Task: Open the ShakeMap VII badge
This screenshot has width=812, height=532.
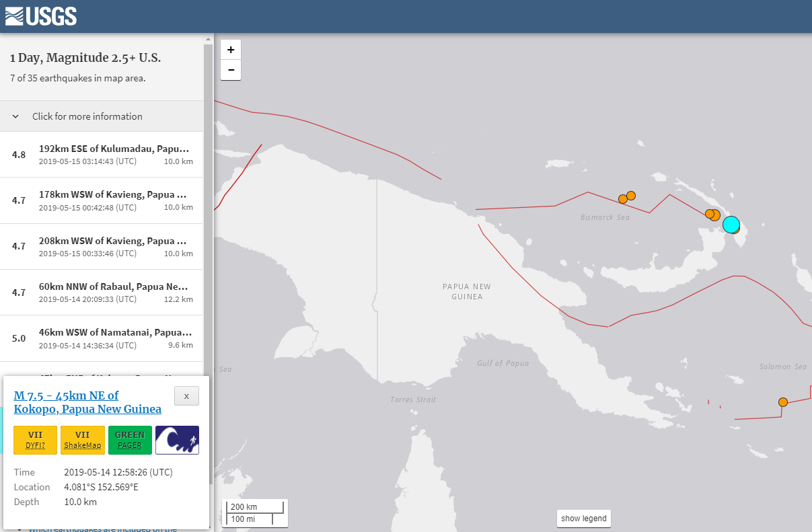Action: (82, 440)
